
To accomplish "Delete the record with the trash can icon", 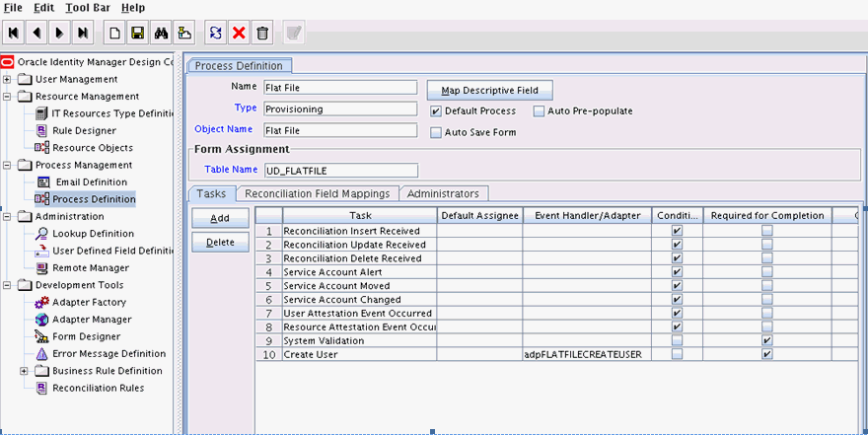I will tap(262, 34).
